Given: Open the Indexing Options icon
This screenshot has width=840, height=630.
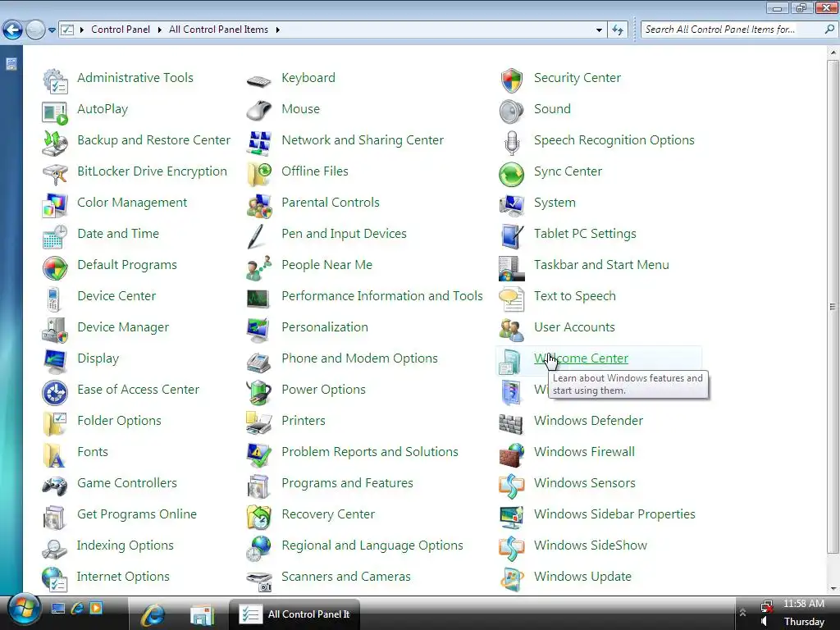Looking at the screenshot, I should (55, 549).
